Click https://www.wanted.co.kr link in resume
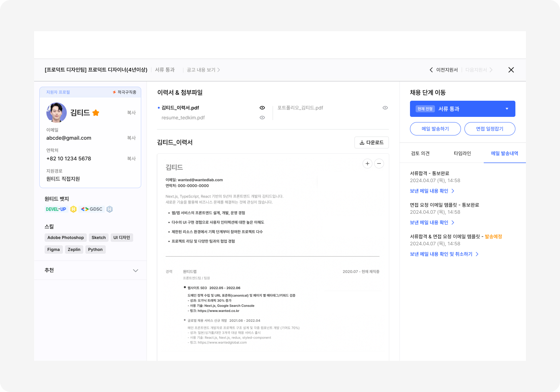 coord(219,311)
